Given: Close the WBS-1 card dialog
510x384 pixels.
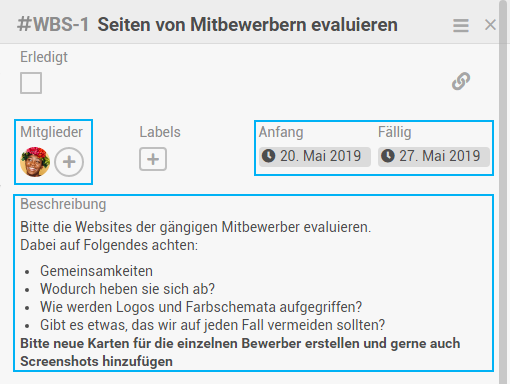Looking at the screenshot, I should tap(490, 25).
